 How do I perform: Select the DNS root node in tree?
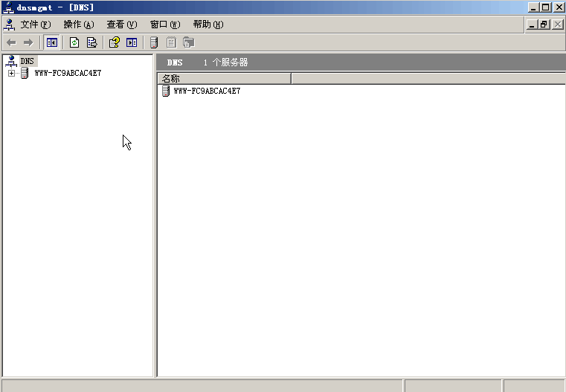[27, 61]
